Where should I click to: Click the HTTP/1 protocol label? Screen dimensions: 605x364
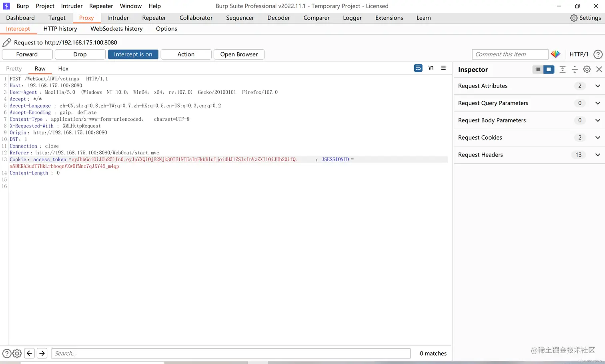579,54
